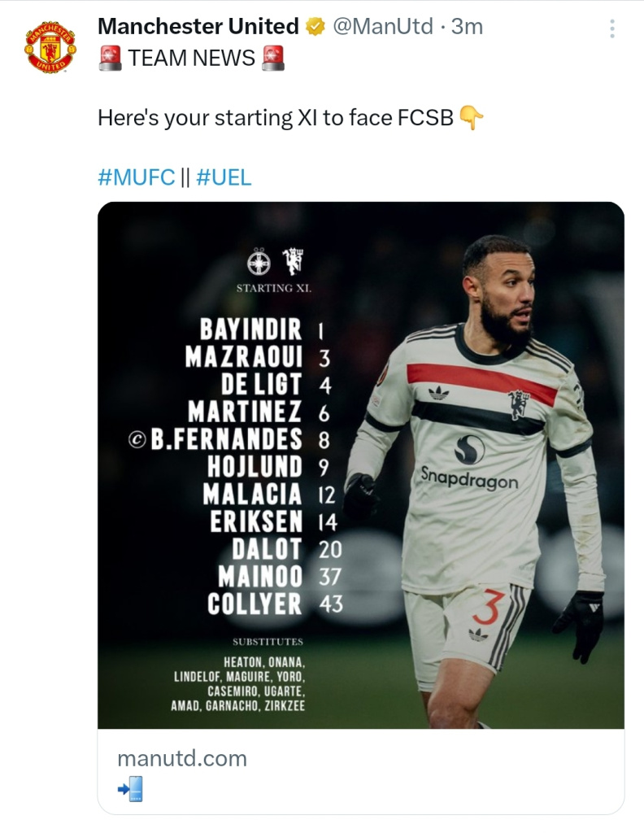
Task: Click the siren emoji before TEAM NEWS
Action: coord(111,58)
